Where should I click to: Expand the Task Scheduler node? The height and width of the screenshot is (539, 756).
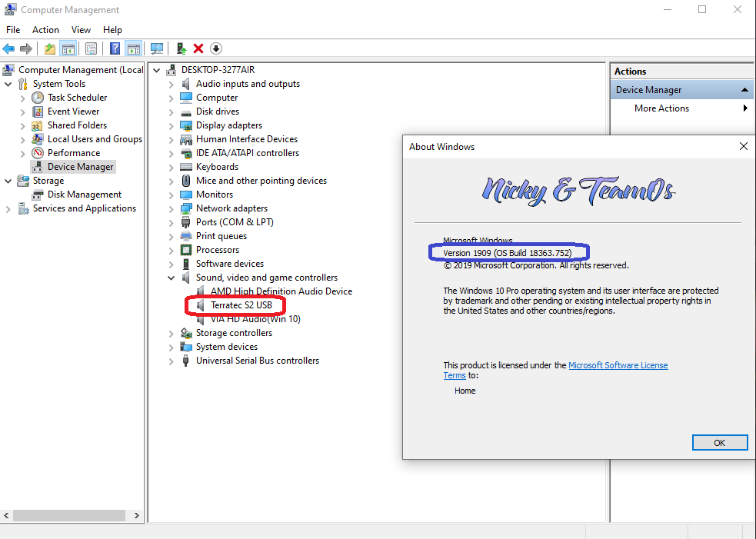(22, 98)
